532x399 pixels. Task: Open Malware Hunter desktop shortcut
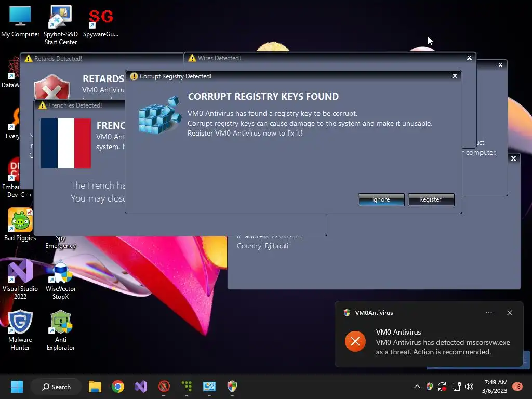pos(20,330)
